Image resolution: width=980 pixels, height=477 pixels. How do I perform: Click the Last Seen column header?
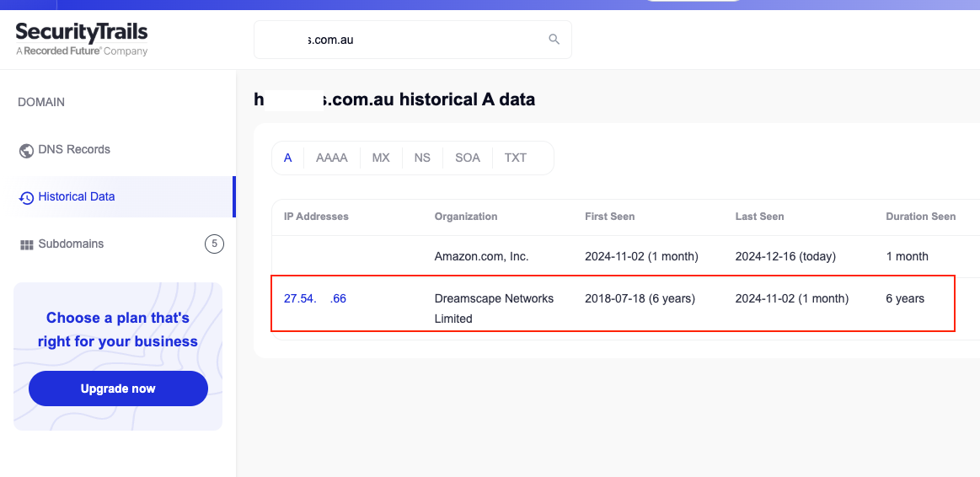759,217
